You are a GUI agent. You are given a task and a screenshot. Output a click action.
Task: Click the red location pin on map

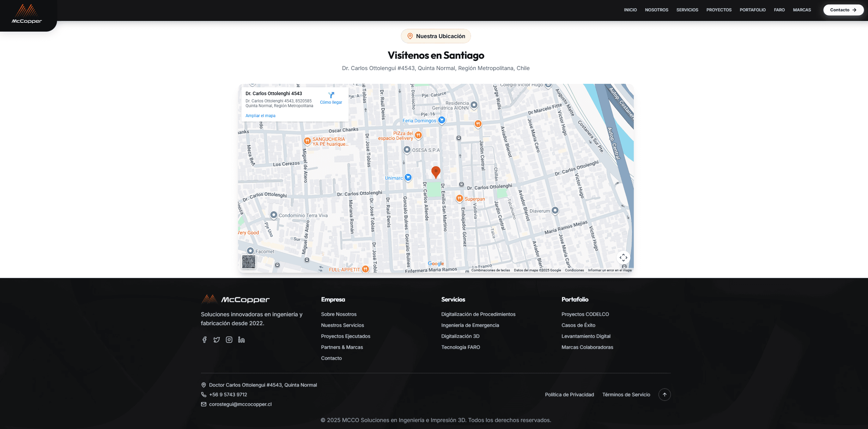click(436, 172)
